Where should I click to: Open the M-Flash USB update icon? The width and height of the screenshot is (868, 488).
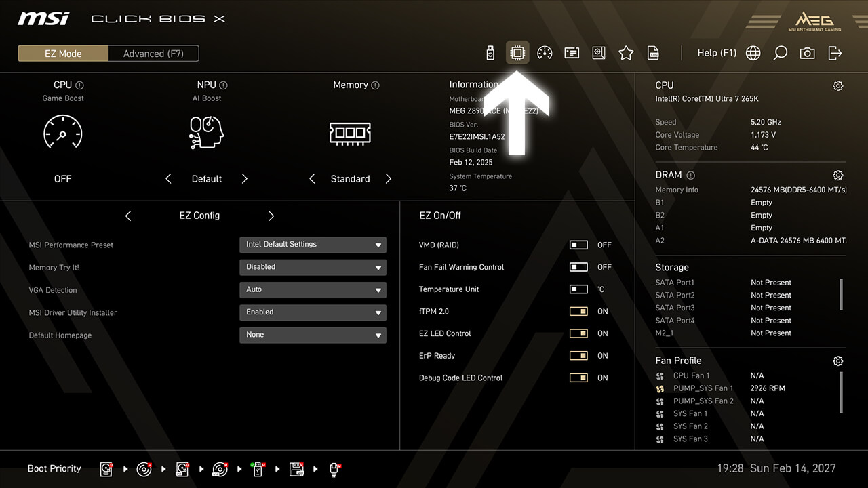point(491,53)
